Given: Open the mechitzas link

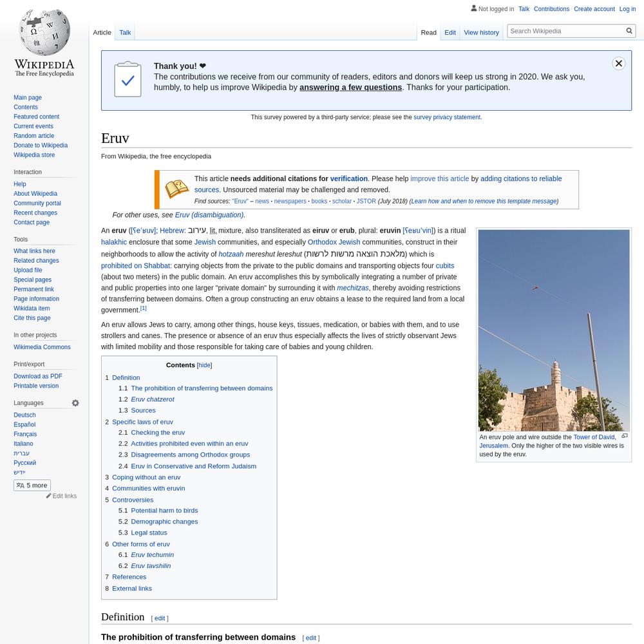Looking at the screenshot, I should click(353, 287).
